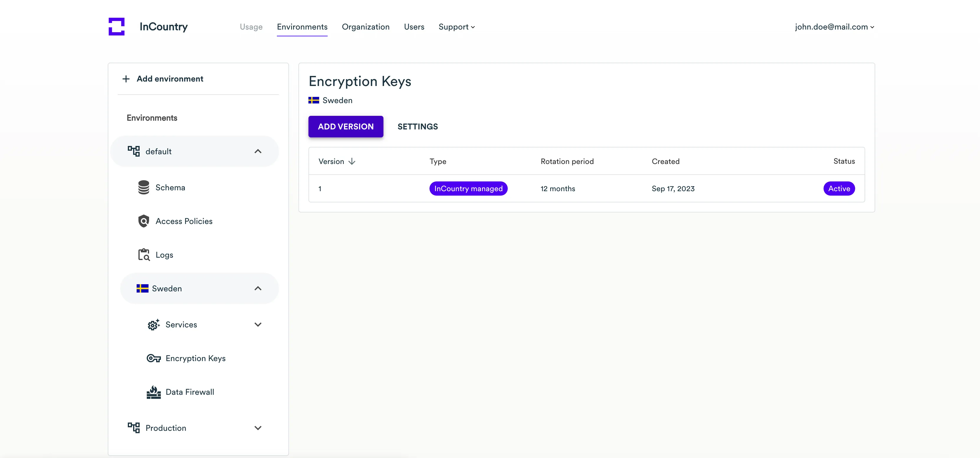The width and height of the screenshot is (980, 458).
Task: Go to the Users tab
Action: (x=414, y=27)
